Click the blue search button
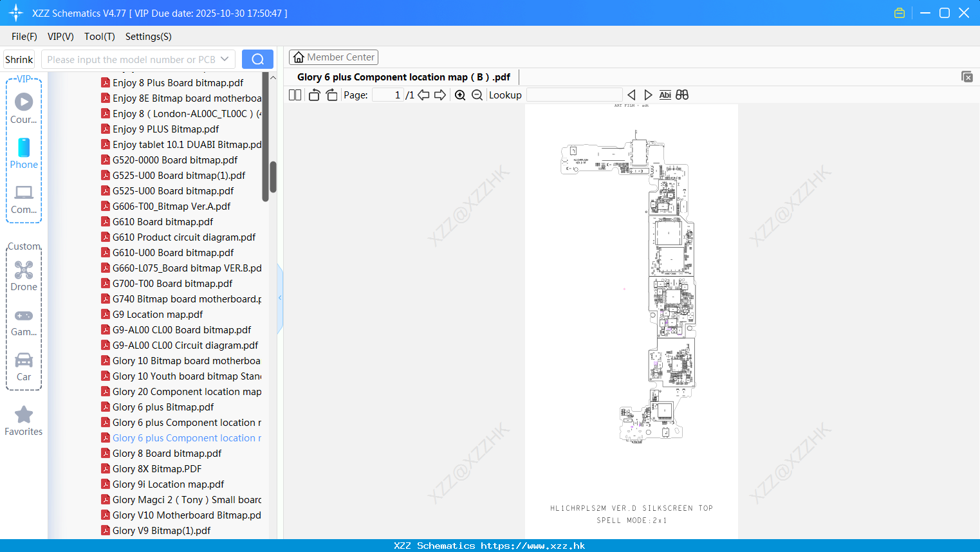Image resolution: width=980 pixels, height=552 pixels. point(257,59)
